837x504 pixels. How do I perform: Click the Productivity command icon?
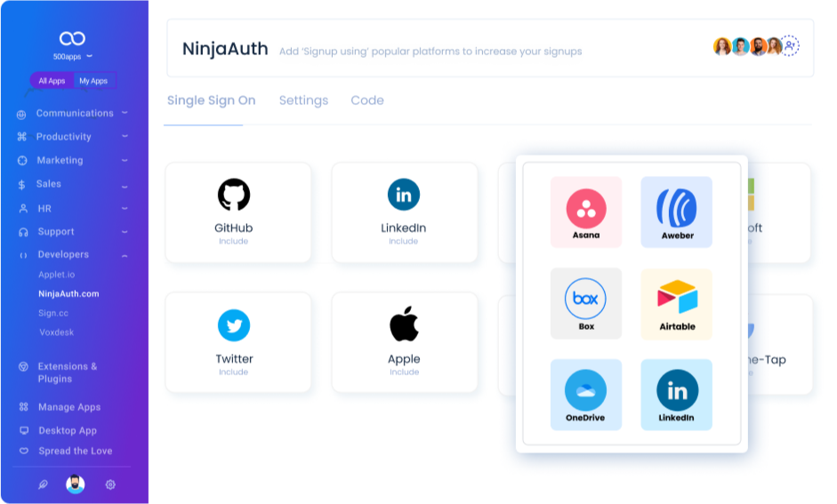(x=22, y=137)
